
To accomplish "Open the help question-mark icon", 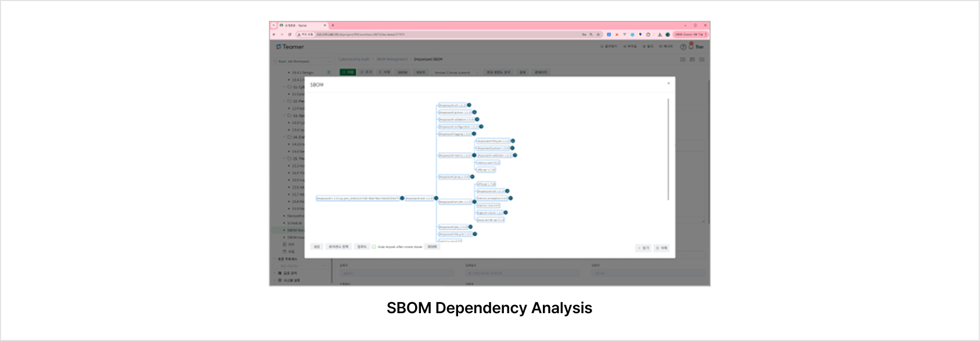I will (x=683, y=47).
